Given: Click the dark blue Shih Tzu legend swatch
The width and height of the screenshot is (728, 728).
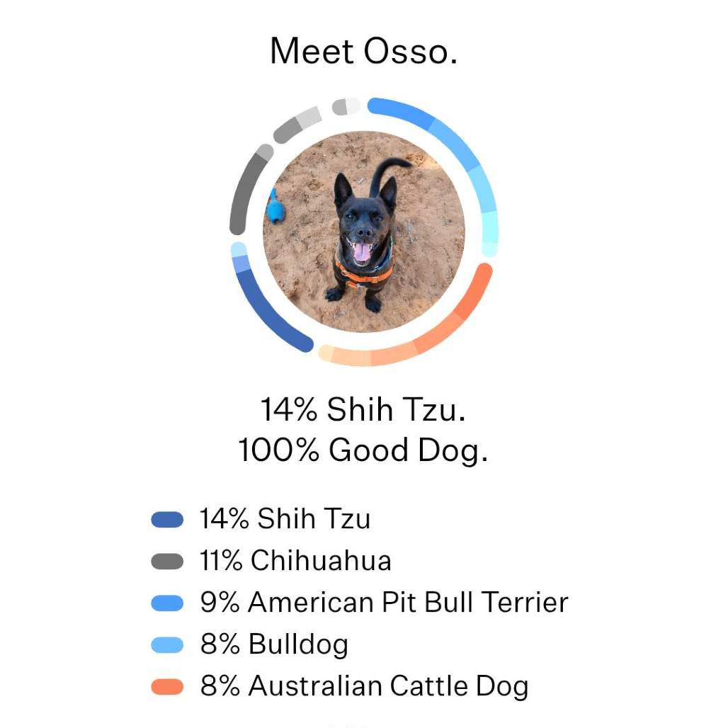Looking at the screenshot, I should click(167, 520).
